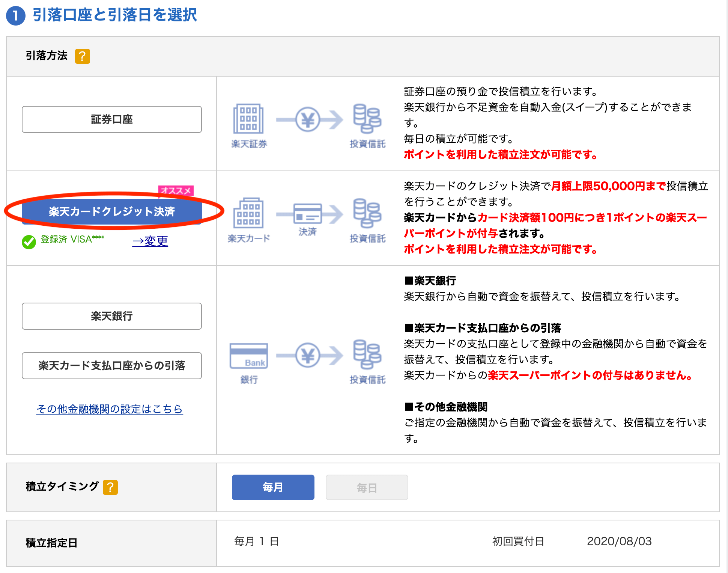728x573 pixels.
Task: Click 楽天スーパーポイントの付与はありません text
Action: pos(590,375)
